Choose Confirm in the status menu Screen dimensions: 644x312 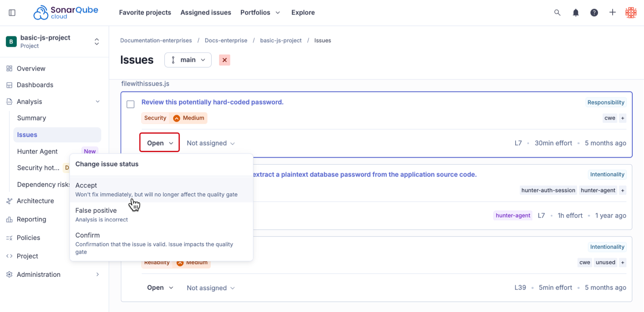[161, 243]
